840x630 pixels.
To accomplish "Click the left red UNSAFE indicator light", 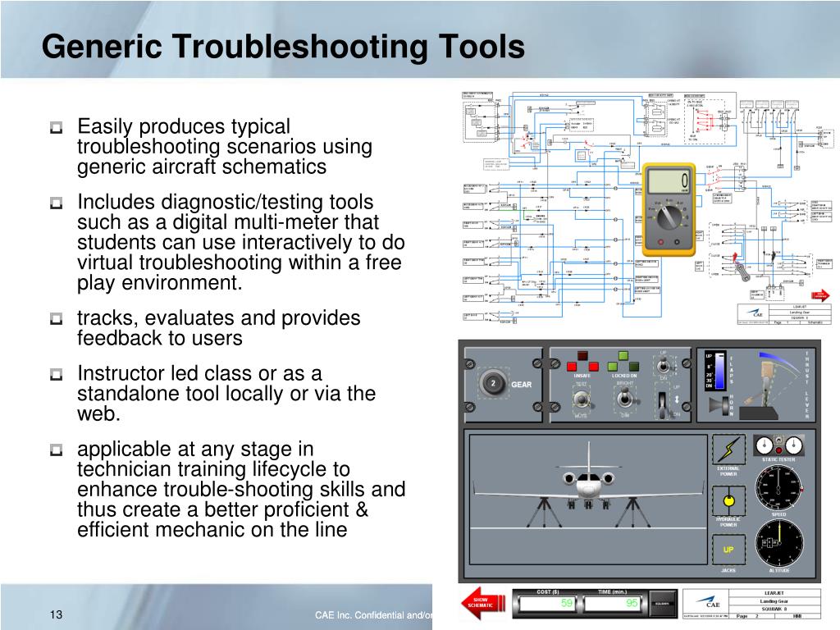I will click(571, 367).
